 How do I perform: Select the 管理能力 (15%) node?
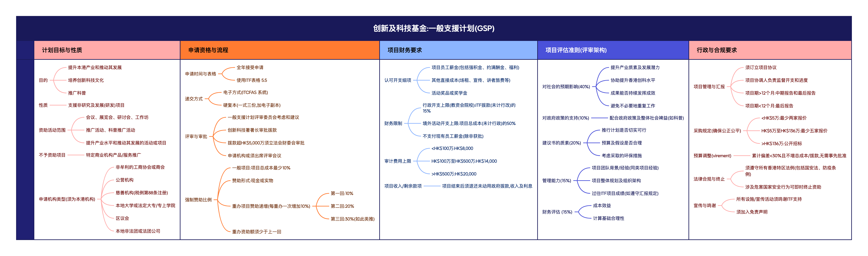[x=557, y=180]
